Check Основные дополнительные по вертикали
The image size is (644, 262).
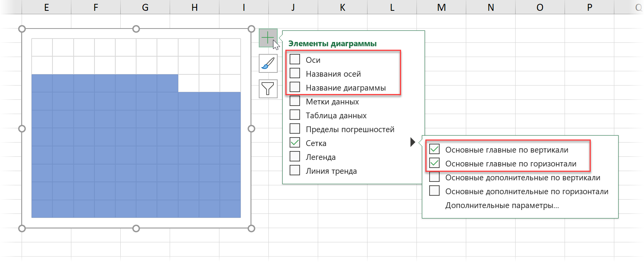(435, 177)
